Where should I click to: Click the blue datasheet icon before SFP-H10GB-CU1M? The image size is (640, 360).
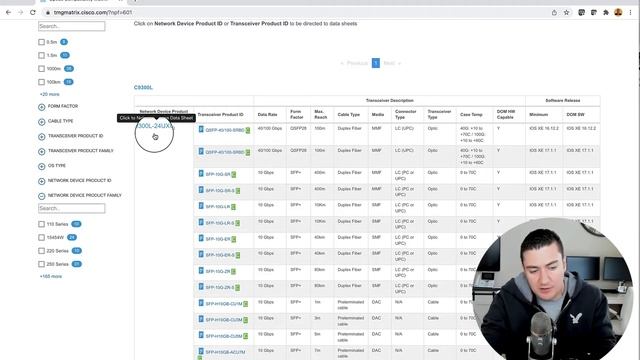click(201, 303)
